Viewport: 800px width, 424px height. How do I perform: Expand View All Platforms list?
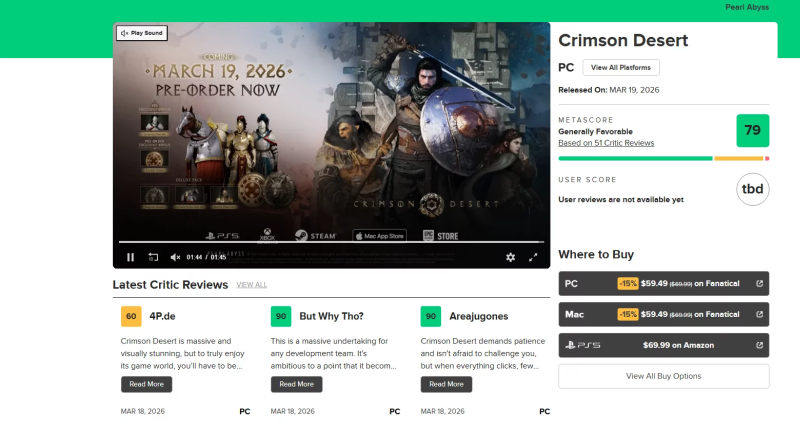click(x=621, y=67)
